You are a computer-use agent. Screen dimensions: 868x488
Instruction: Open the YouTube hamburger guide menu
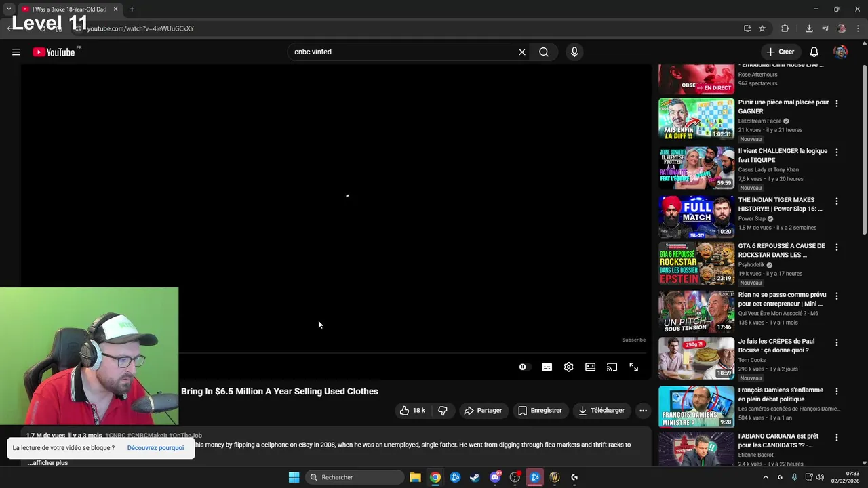pyautogui.click(x=16, y=52)
